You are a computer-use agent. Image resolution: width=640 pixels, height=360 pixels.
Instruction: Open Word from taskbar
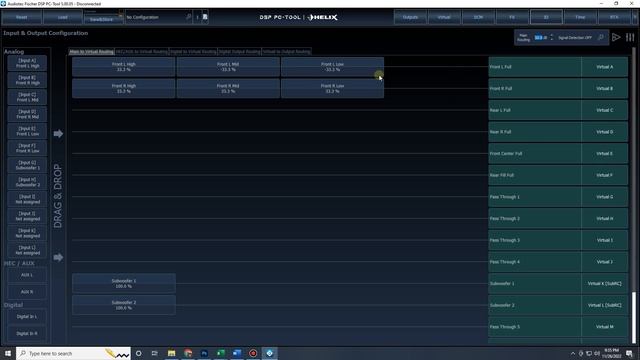(x=237, y=353)
